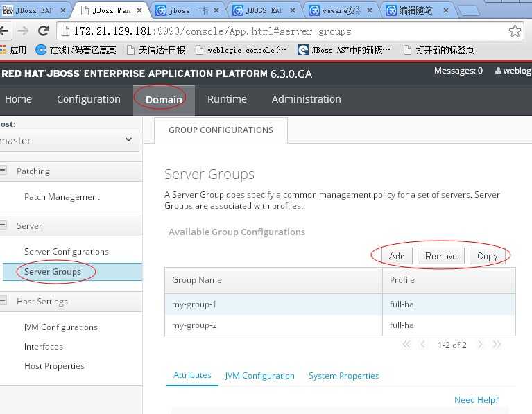Screen dimensions: 532x414
Task: Click the weblogic user icon
Action: click(x=498, y=71)
